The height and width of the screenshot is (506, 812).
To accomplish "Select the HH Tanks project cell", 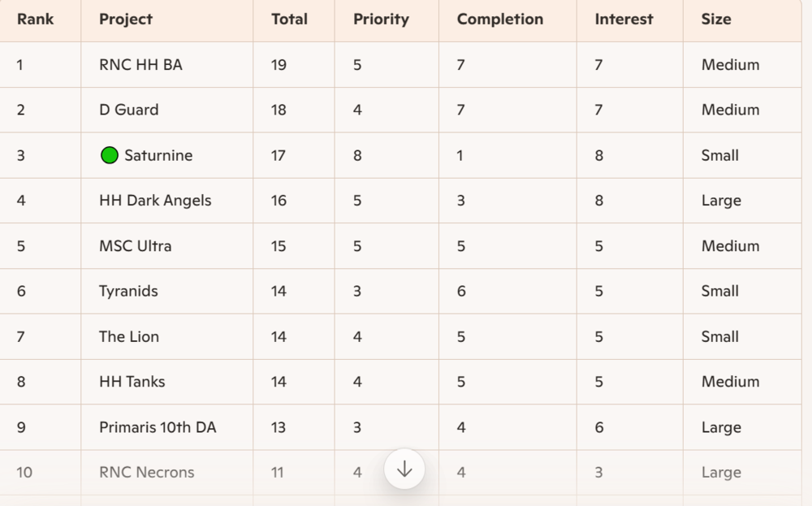I will tap(132, 382).
